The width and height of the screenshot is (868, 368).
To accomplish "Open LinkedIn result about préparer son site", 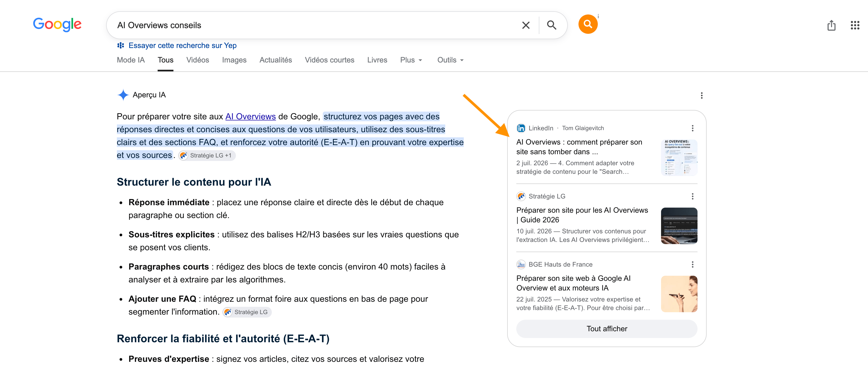I will (579, 147).
